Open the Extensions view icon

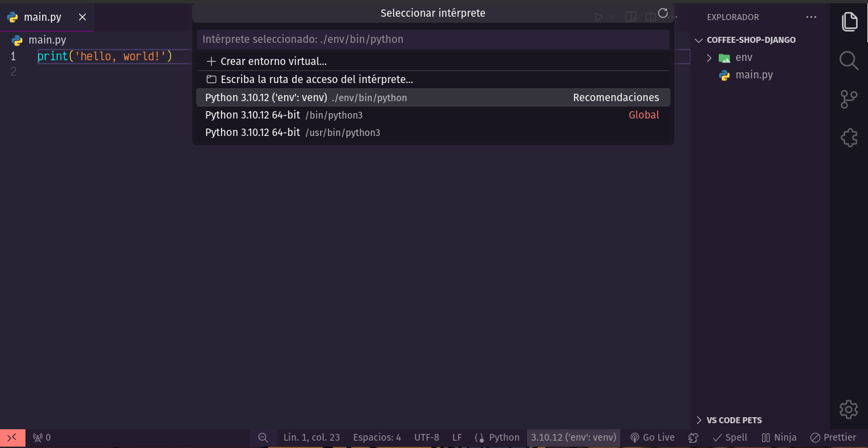849,138
